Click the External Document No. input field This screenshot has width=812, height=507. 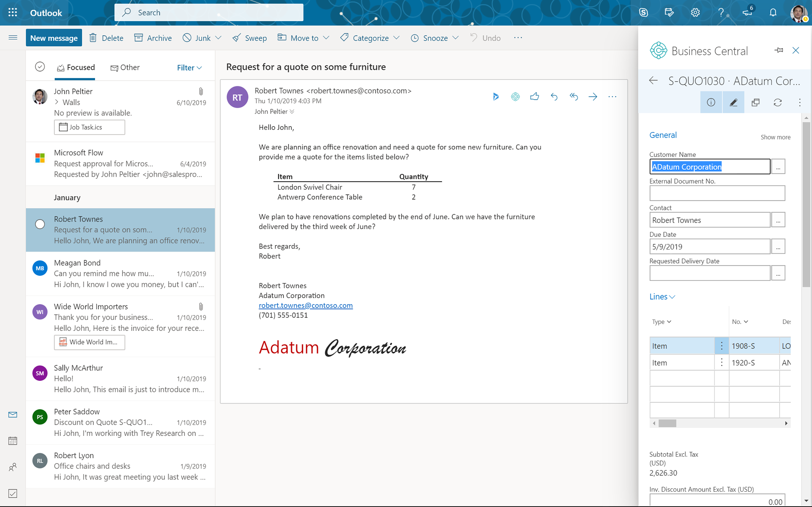tap(717, 193)
